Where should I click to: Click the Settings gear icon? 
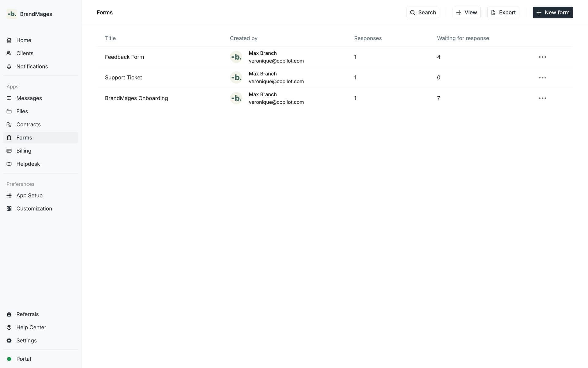(9, 341)
